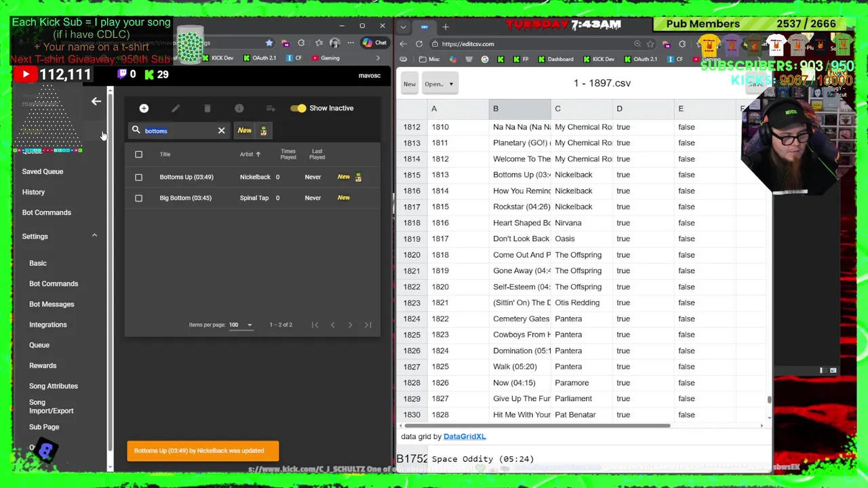Image resolution: width=868 pixels, height=488 pixels.
Task: Click the edit pencil icon
Action: [176, 108]
